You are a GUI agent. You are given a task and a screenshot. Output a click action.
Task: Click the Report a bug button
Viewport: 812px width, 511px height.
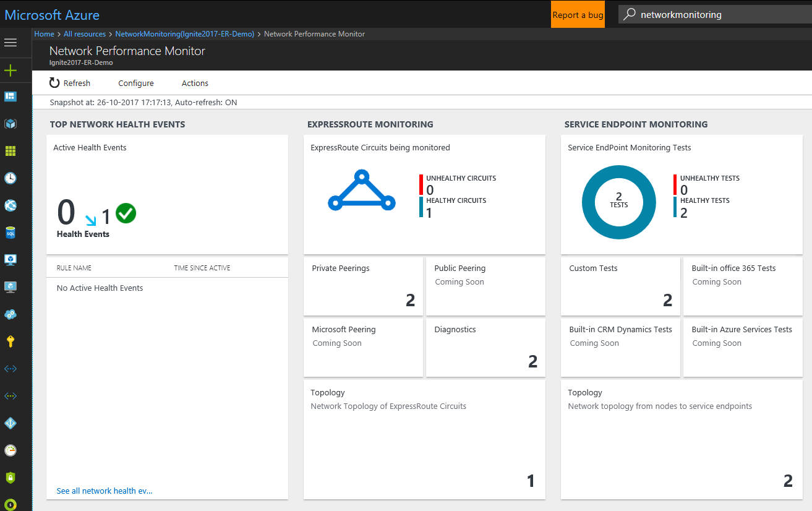point(577,14)
